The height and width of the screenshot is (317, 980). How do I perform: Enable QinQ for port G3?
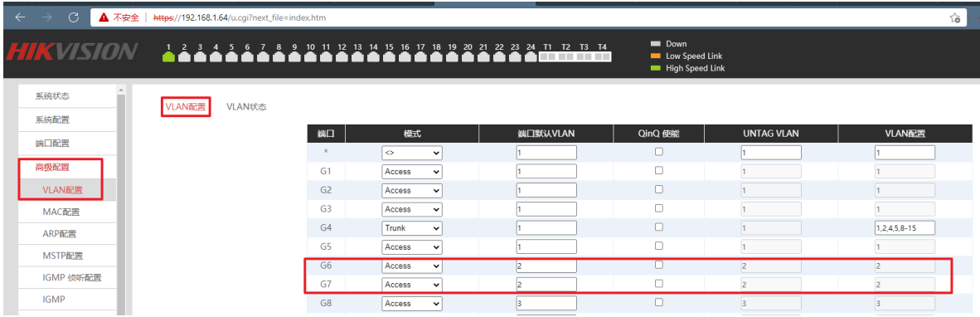tap(659, 208)
